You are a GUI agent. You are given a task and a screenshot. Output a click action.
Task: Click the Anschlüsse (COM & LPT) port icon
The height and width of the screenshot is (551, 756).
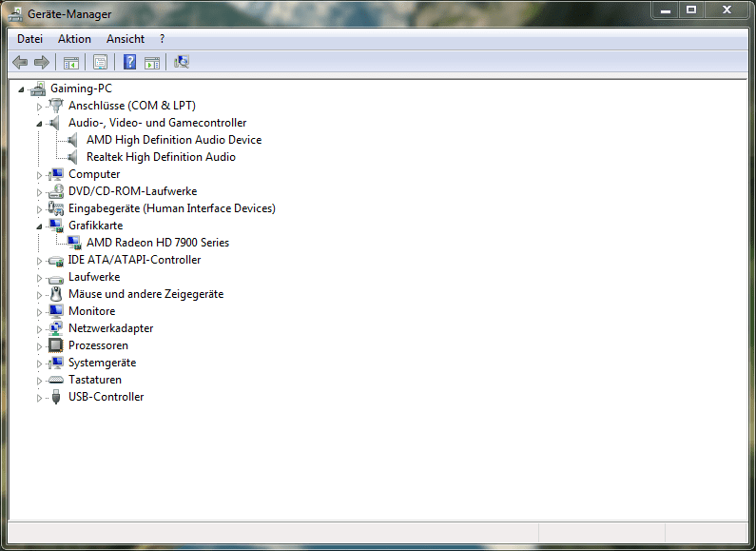pos(56,106)
